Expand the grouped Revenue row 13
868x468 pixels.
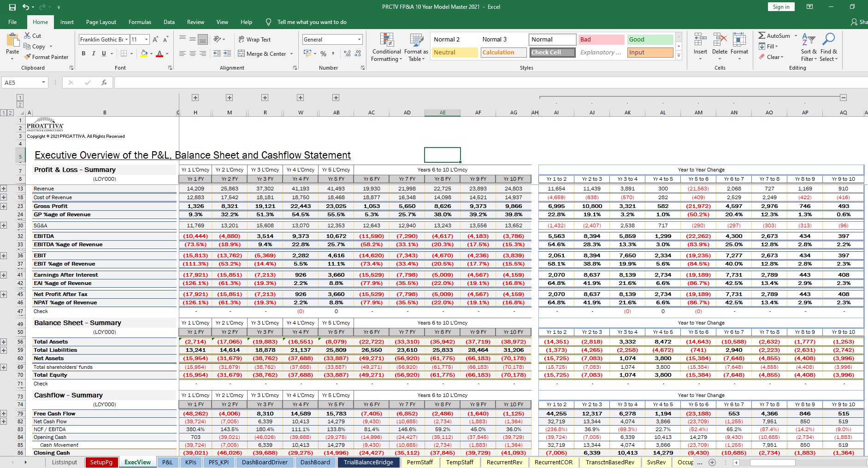[x=4, y=189]
